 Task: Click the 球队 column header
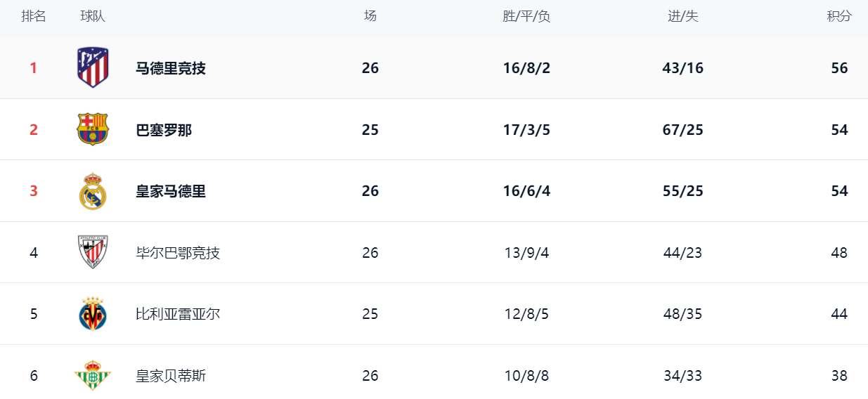pyautogui.click(x=93, y=16)
